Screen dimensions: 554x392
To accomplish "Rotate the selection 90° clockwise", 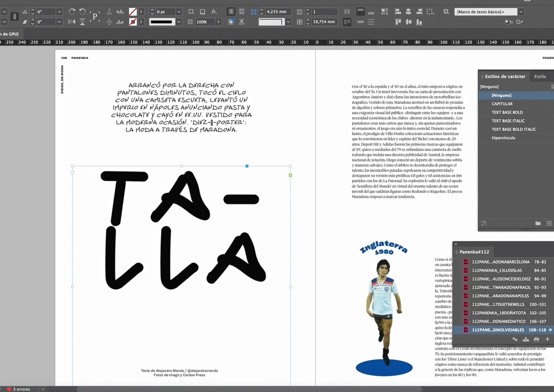I will click(72, 12).
